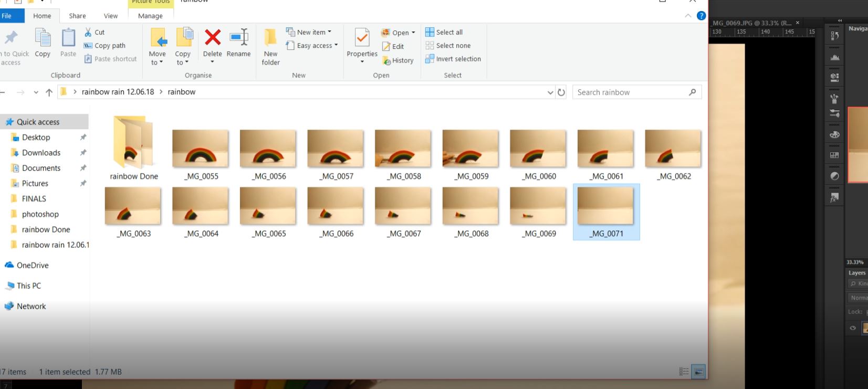Open Photoshop Swatches grid panel icon
The height and width of the screenshot is (389, 868).
click(x=834, y=155)
